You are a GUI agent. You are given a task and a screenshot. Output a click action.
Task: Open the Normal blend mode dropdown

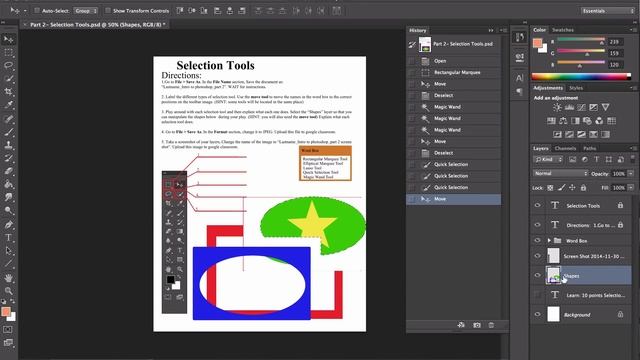click(x=560, y=173)
